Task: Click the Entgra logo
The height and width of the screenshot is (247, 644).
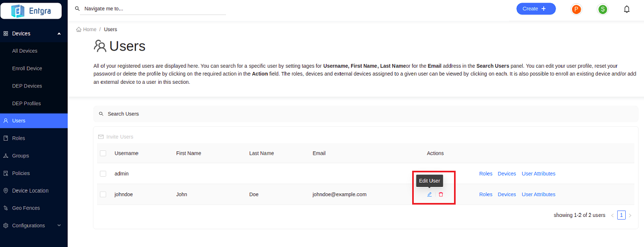Action: tap(33, 10)
